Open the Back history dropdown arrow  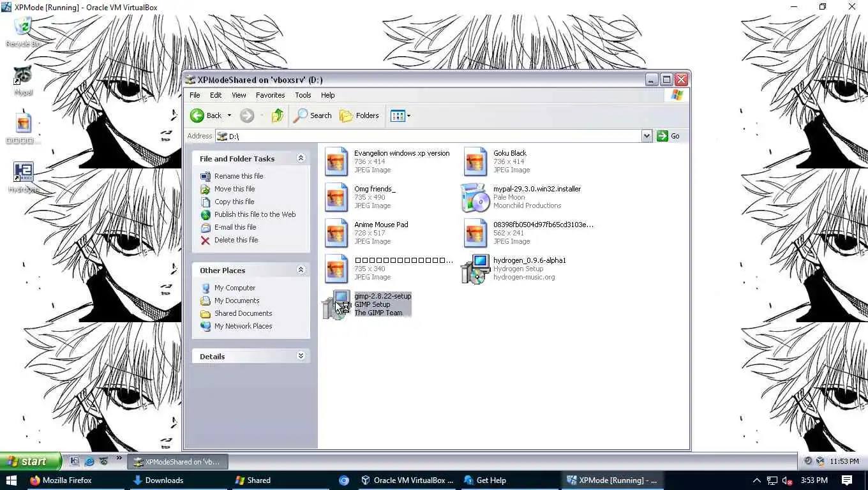pos(229,115)
